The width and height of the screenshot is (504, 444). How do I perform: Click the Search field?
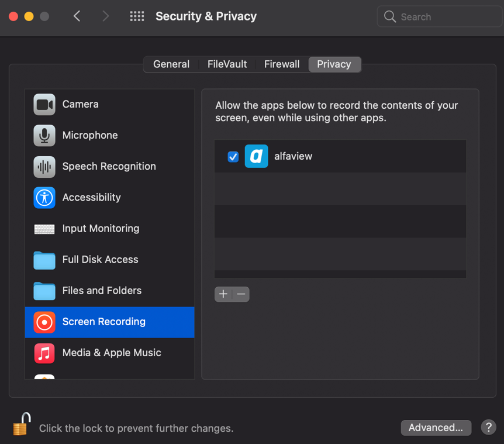click(439, 16)
